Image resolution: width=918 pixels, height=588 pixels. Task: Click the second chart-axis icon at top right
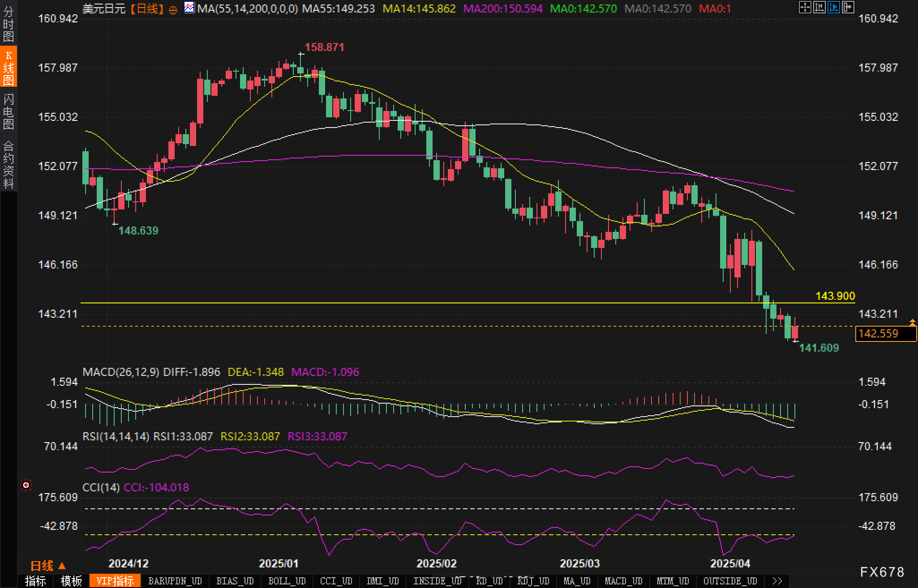coord(819,7)
